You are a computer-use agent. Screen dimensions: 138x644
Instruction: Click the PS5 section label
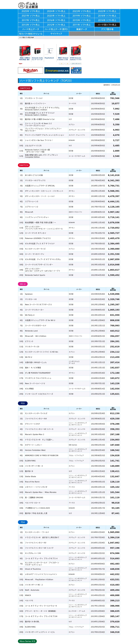(23, 403)
